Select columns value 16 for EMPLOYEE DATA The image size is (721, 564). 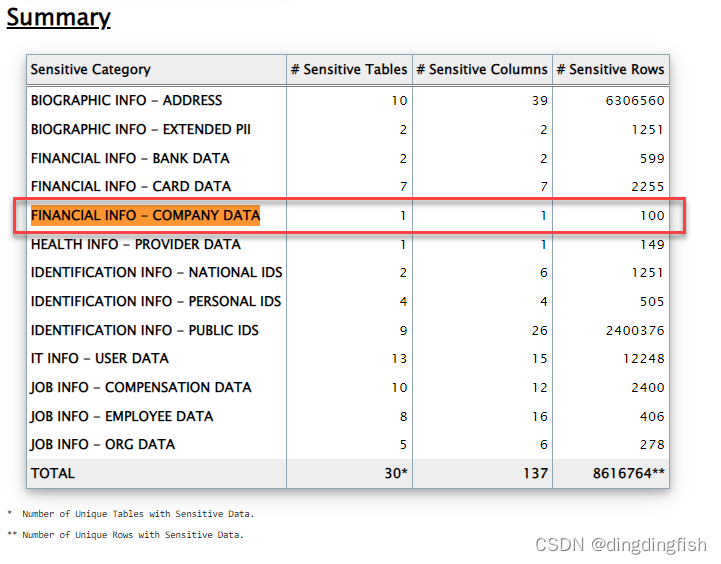click(x=540, y=416)
